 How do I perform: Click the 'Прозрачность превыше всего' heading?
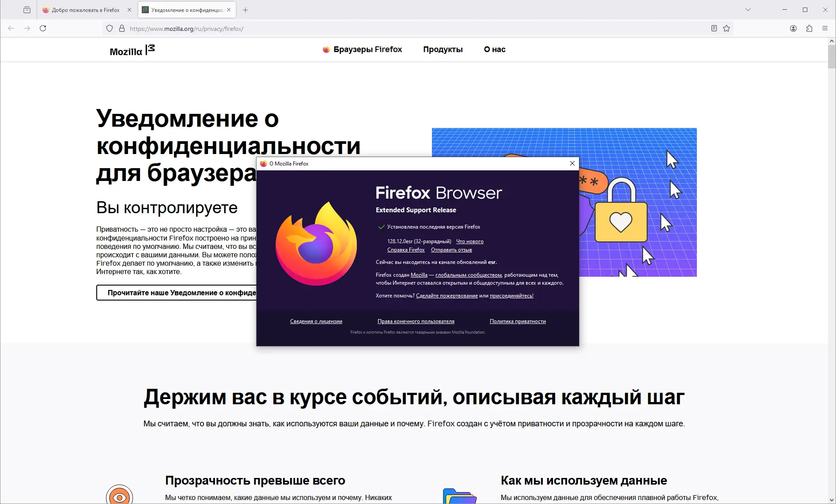255,480
